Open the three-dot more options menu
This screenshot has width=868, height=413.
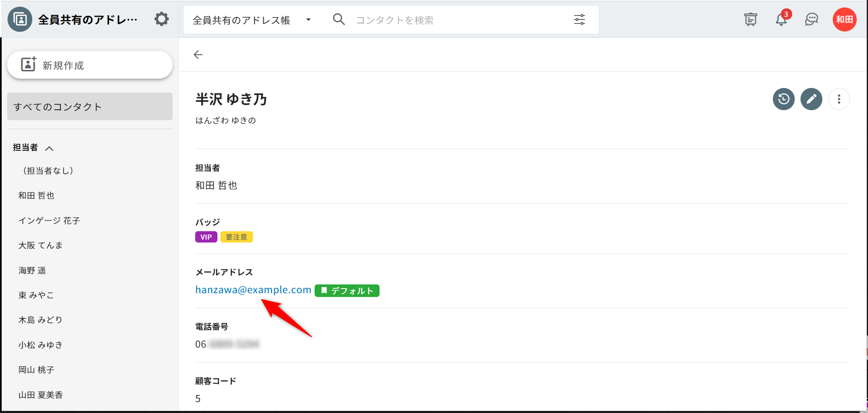click(839, 99)
